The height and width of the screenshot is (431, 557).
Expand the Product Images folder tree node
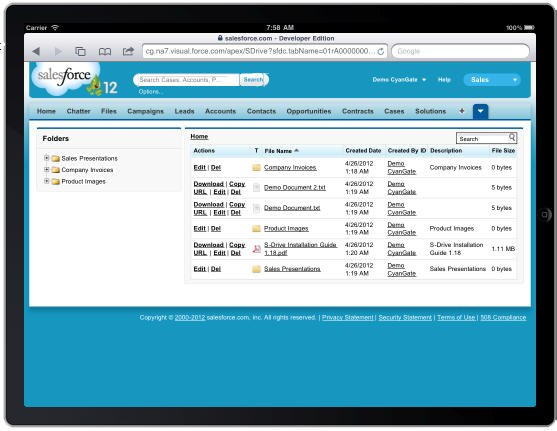click(47, 181)
